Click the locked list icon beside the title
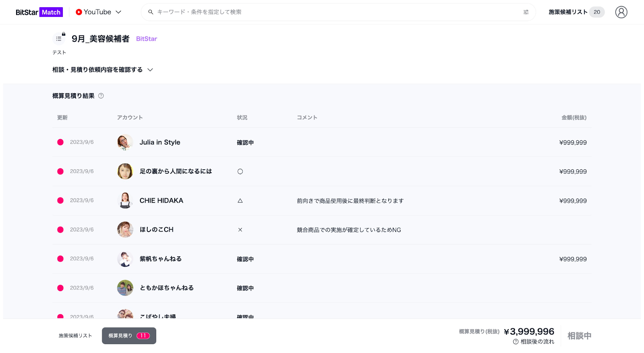The width and height of the screenshot is (644, 353). [x=59, y=39]
